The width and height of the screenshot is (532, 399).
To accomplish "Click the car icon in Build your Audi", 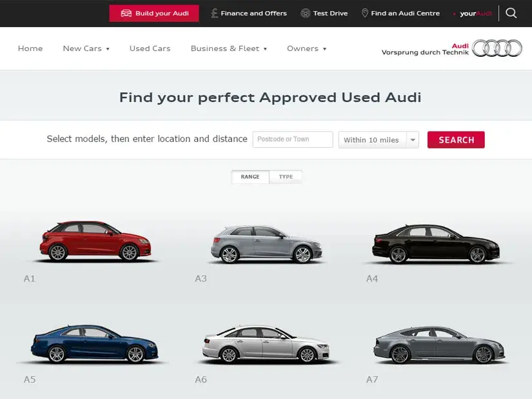I will click(126, 14).
